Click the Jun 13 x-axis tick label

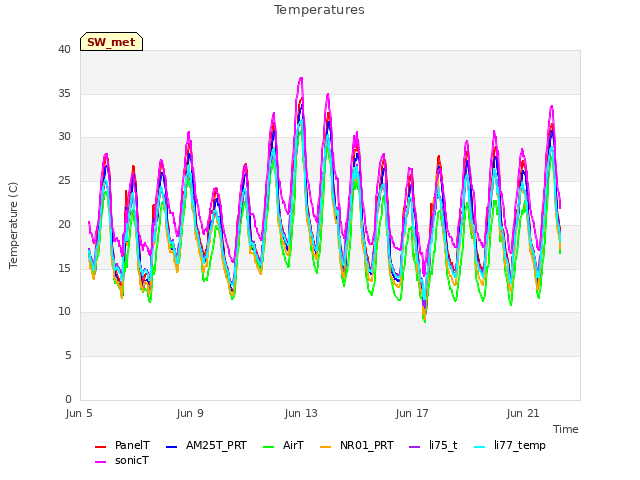[301, 413]
